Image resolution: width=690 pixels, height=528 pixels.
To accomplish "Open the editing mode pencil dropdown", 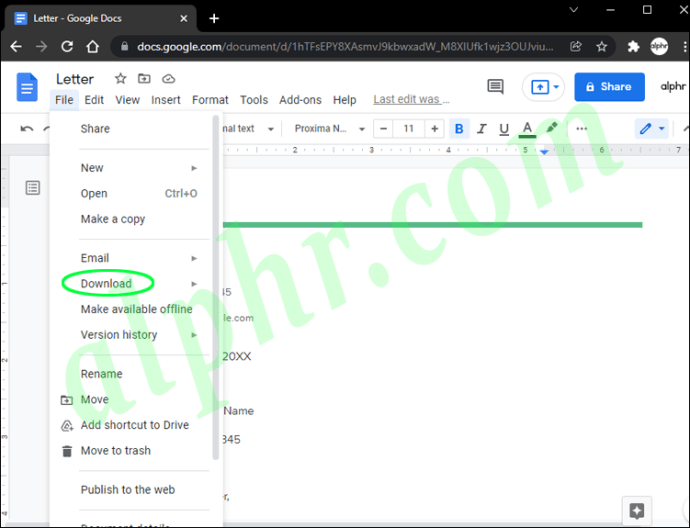I will click(652, 128).
